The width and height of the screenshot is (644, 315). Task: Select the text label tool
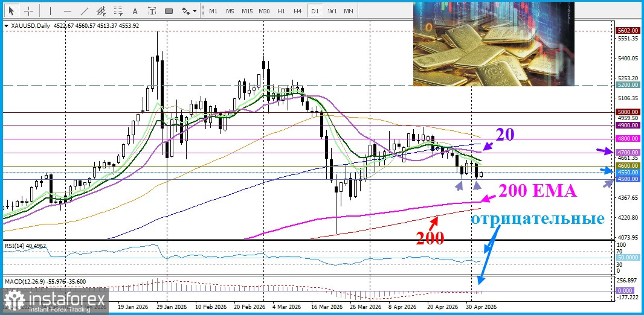coord(152,11)
